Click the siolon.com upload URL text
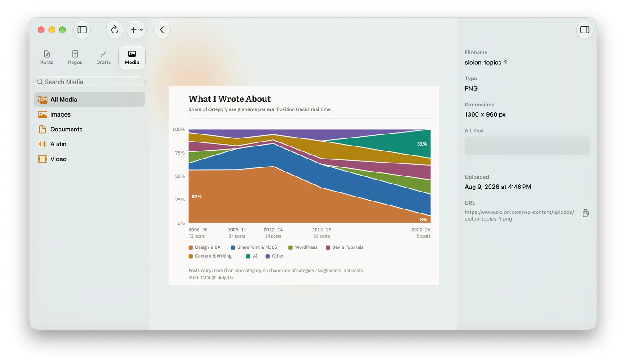This screenshot has height=364, width=626. tap(520, 216)
